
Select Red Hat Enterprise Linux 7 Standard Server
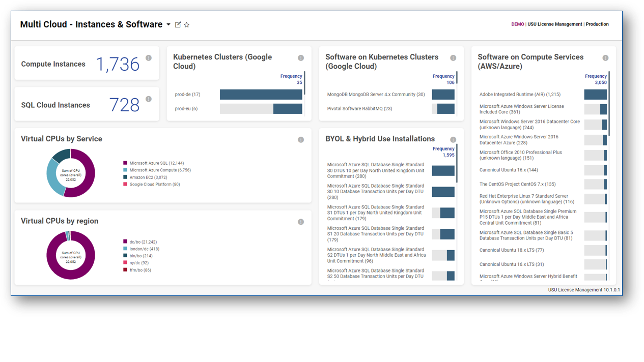(x=543, y=199)
